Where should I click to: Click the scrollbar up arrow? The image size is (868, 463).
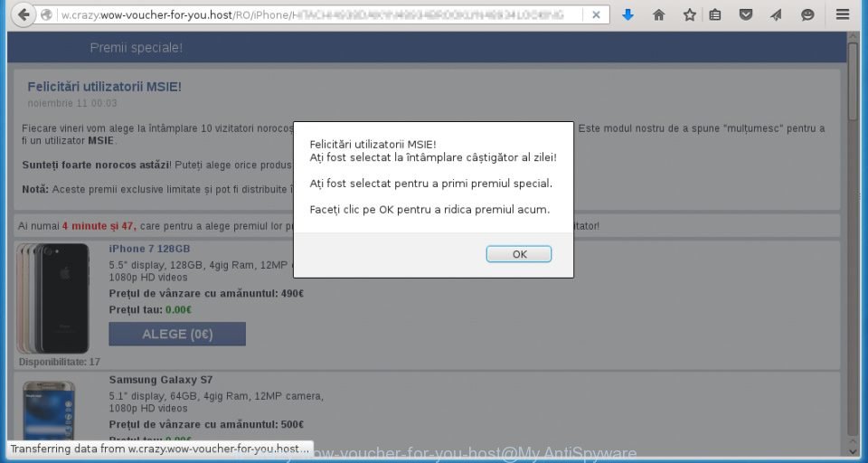[x=853, y=37]
